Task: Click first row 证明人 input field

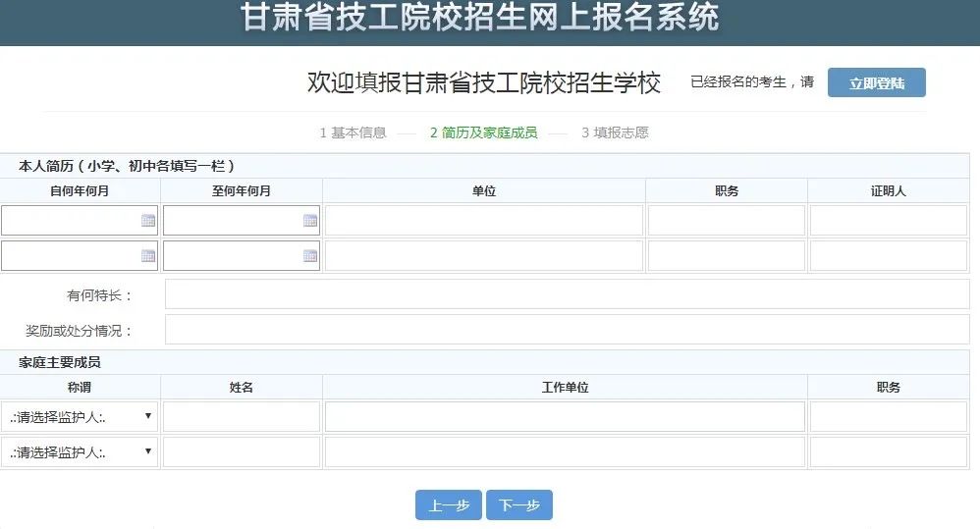Action: 888,221
